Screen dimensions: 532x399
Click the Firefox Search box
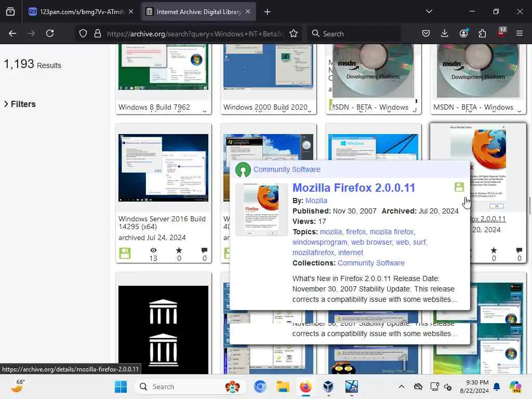tap(354, 34)
